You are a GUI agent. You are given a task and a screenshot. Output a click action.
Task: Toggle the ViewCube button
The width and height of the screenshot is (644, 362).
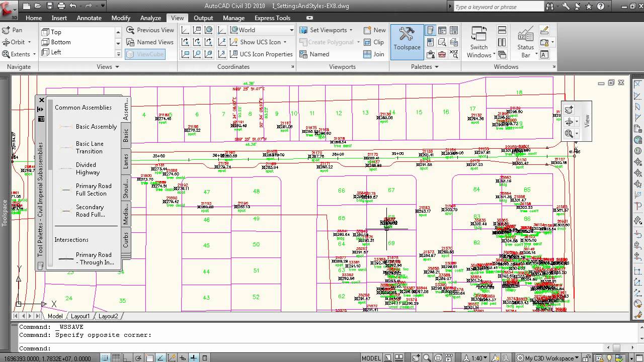(x=145, y=54)
